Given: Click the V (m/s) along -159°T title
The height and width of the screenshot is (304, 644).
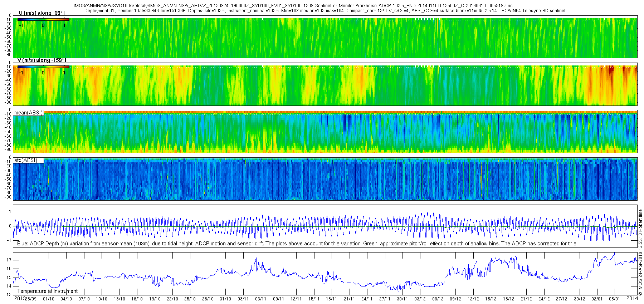Looking at the screenshot, I should [x=42, y=60].
